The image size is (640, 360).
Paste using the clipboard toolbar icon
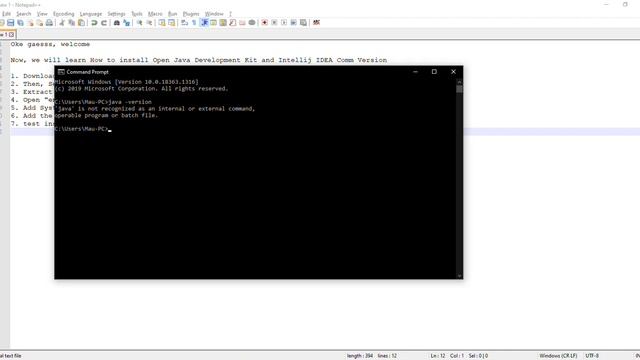[82, 23]
